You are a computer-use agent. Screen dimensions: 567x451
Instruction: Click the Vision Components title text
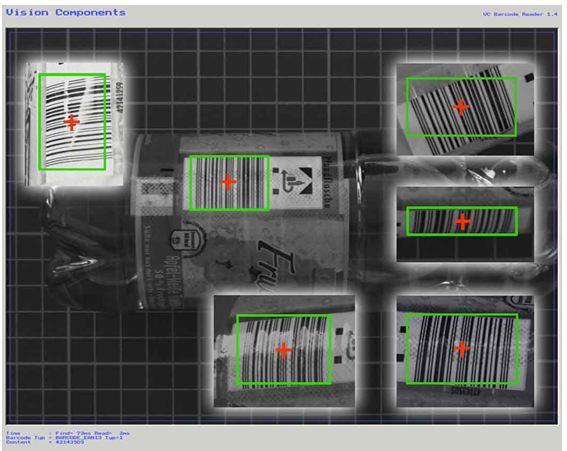[66, 13]
